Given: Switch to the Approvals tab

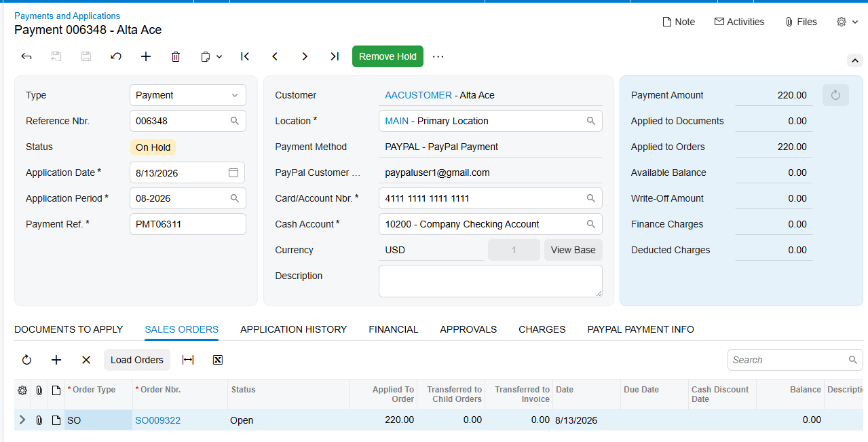Looking at the screenshot, I should coord(468,329).
